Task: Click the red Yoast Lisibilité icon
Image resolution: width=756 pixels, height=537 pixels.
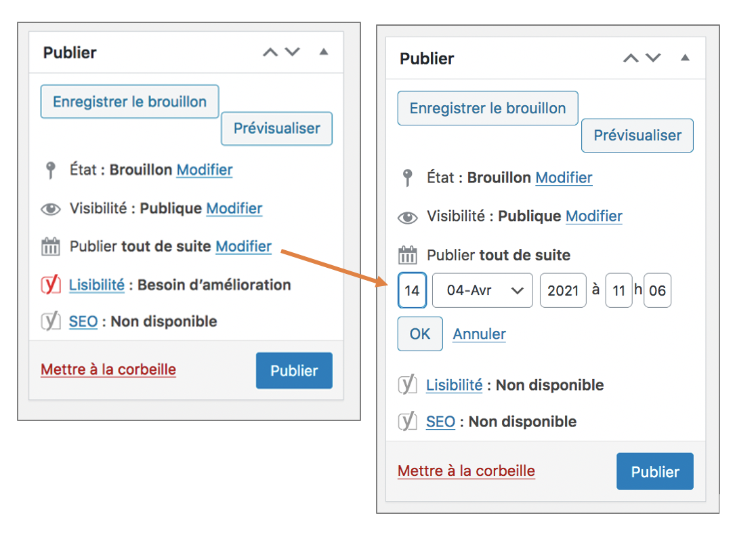Action: click(51, 285)
